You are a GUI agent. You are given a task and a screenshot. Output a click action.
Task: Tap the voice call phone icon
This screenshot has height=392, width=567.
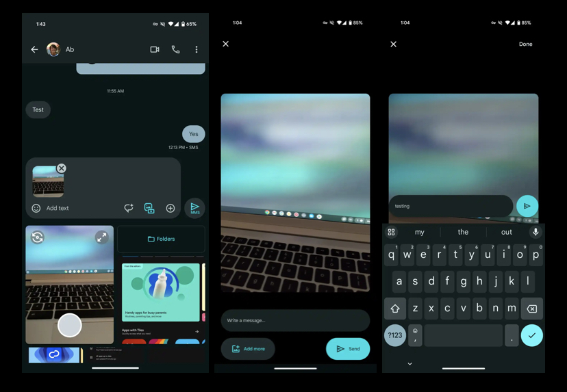[175, 49]
